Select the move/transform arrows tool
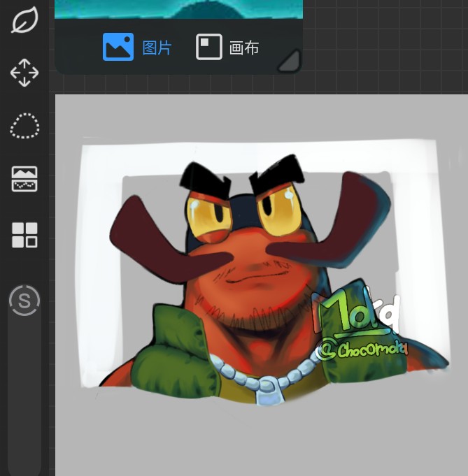The height and width of the screenshot is (476, 468). (24, 73)
